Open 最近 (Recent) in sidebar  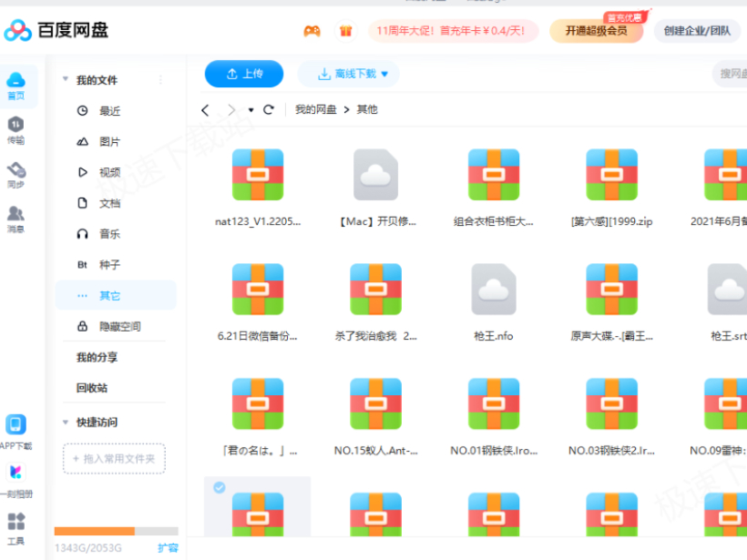[x=116, y=111]
